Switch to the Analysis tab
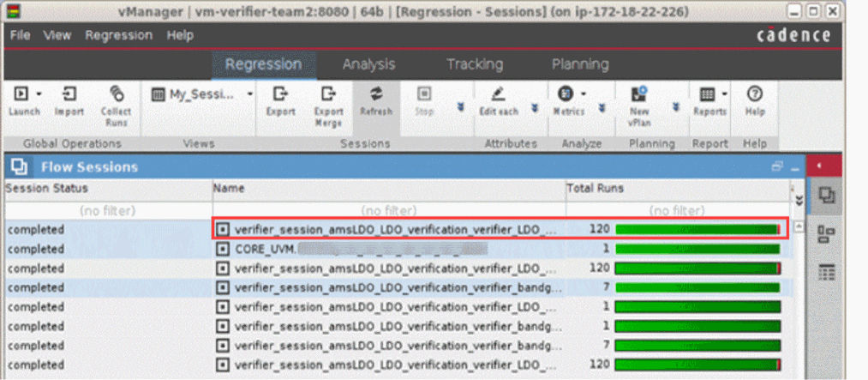 (x=368, y=64)
